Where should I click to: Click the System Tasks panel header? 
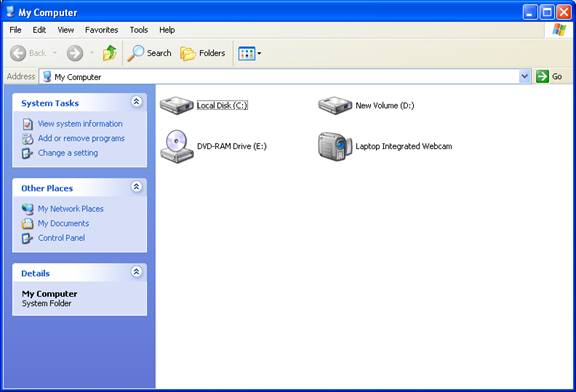tap(79, 103)
